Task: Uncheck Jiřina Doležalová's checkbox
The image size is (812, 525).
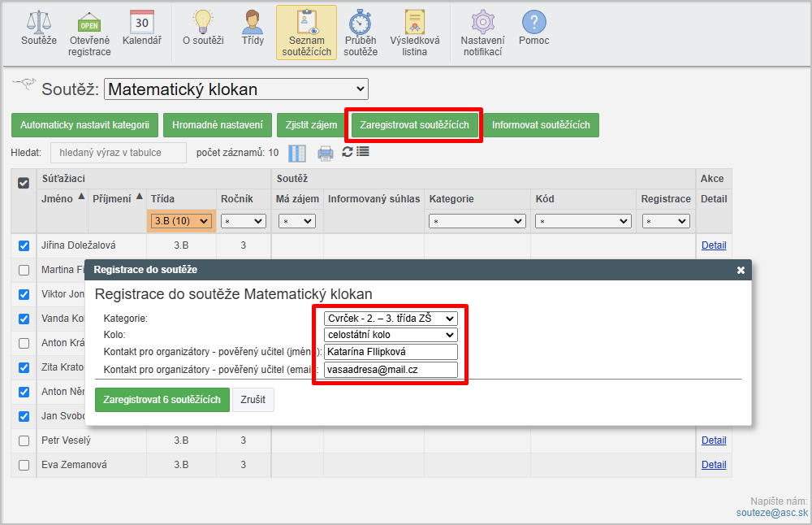Action: (x=24, y=245)
